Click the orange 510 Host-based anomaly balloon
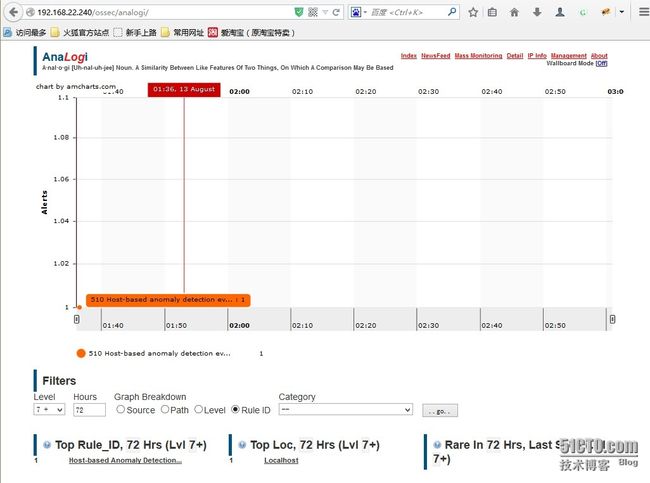Viewport: 650px width, 483px height. 168,300
